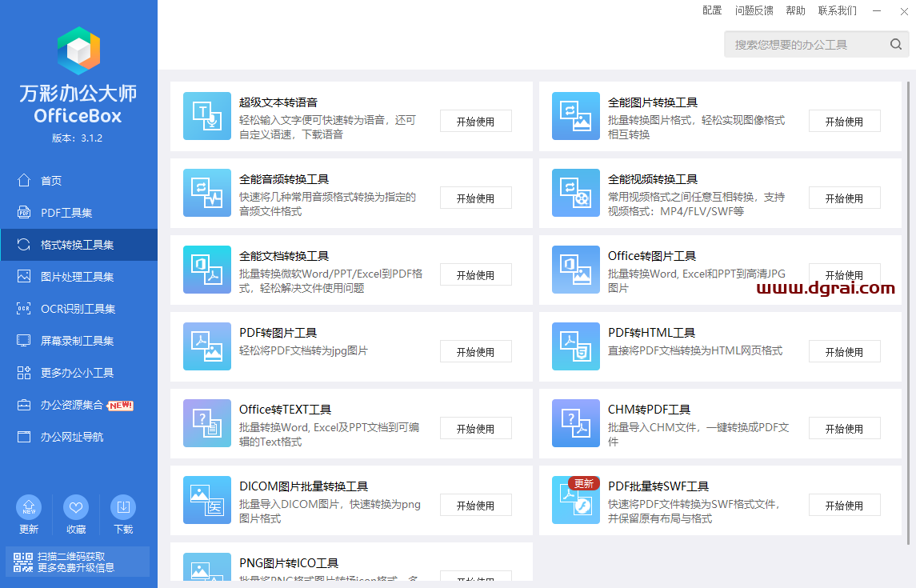Click the vertical scrollbar of the tool list
The image size is (916, 588).
click(x=909, y=313)
